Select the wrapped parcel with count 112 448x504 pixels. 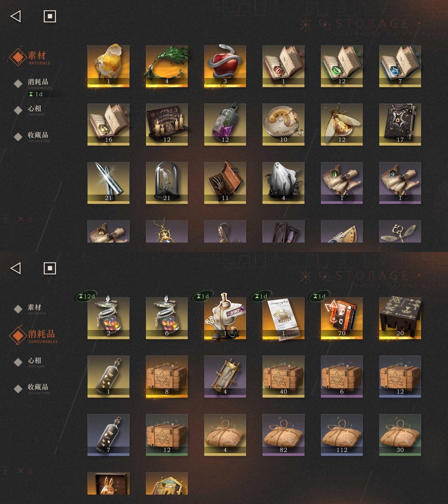(342, 435)
